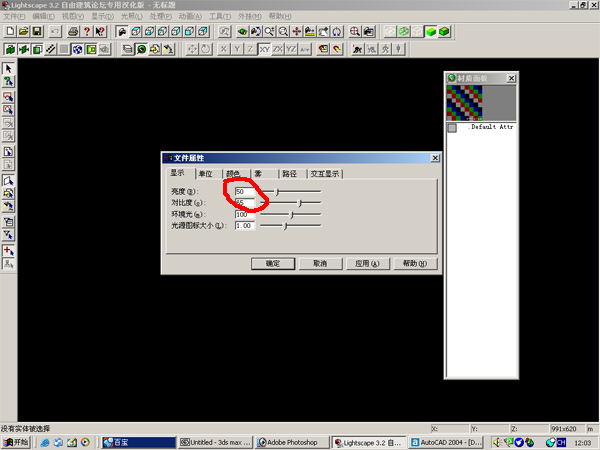This screenshot has height=450, width=600.
Task: Switch to the 雾 tab
Action: [258, 174]
